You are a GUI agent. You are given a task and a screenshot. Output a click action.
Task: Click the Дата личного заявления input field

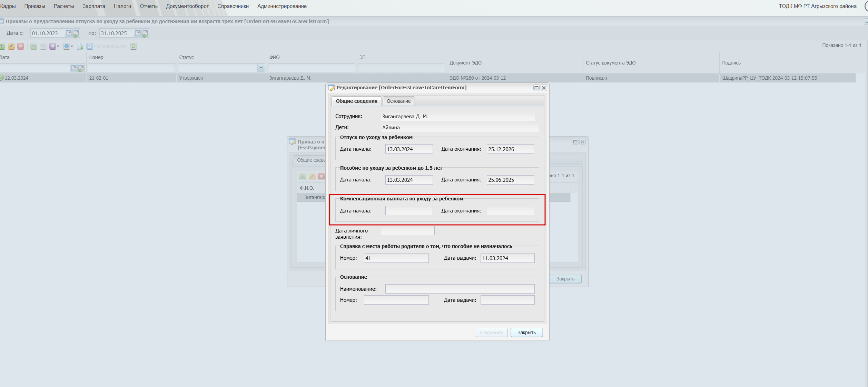(x=407, y=231)
